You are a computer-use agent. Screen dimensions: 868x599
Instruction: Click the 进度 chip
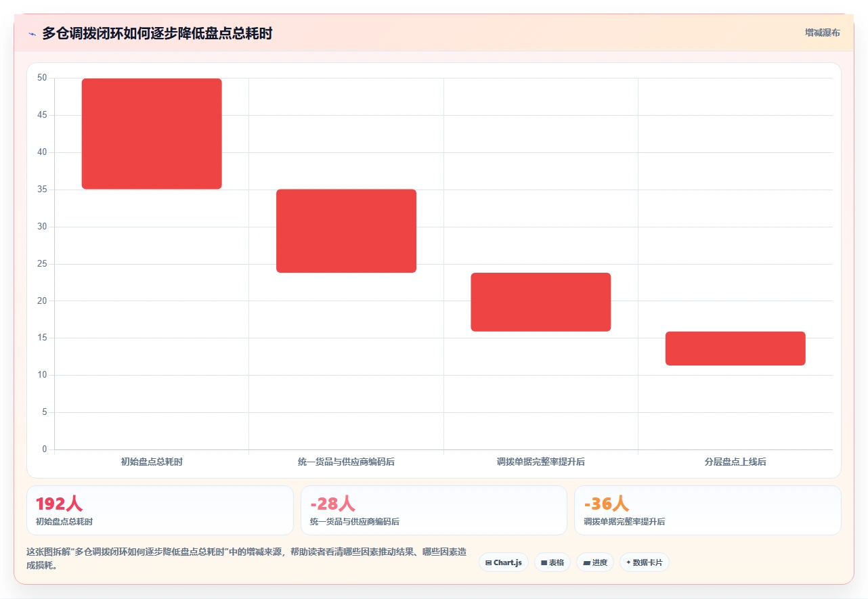(x=595, y=562)
